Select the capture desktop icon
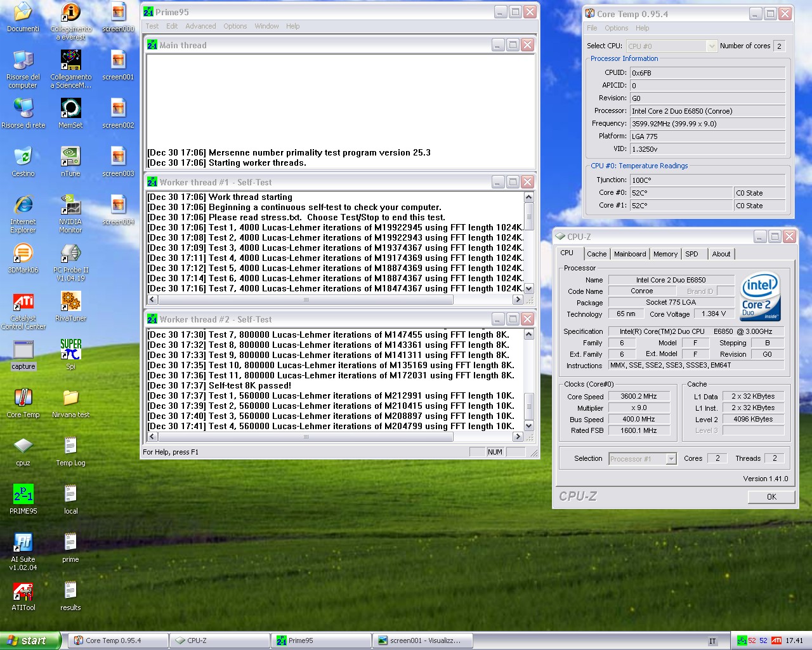Screen dimensions: 812x650 point(23,355)
